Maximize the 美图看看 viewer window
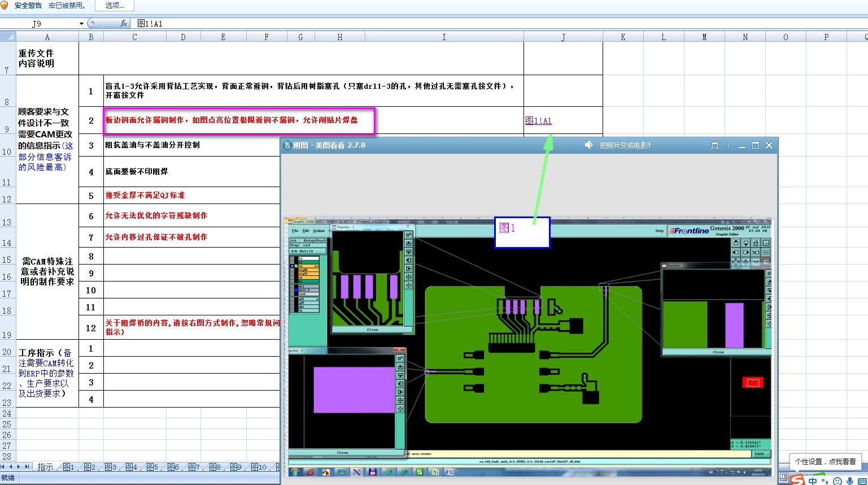Viewport: 868px width, 485px height. pyautogui.click(x=756, y=145)
